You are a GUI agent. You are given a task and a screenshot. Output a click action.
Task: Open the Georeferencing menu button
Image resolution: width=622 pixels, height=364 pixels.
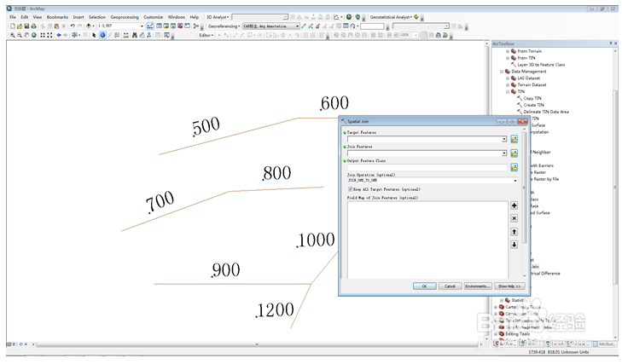point(224,26)
